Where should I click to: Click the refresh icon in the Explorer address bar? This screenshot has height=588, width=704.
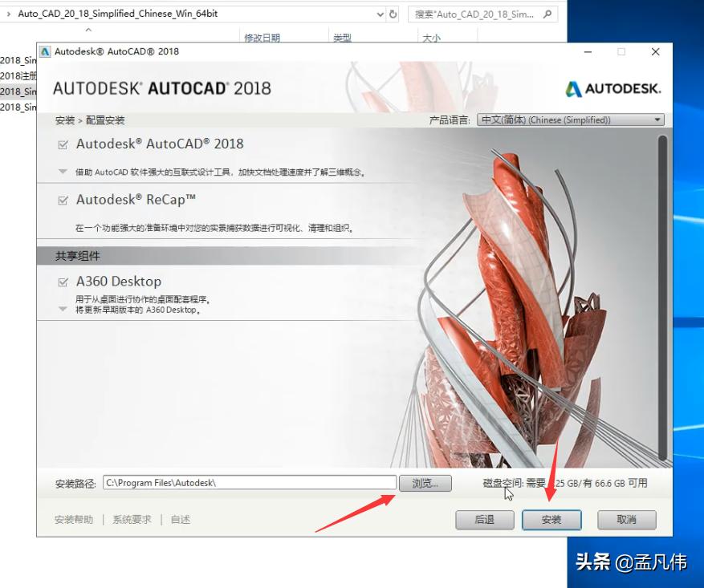392,14
